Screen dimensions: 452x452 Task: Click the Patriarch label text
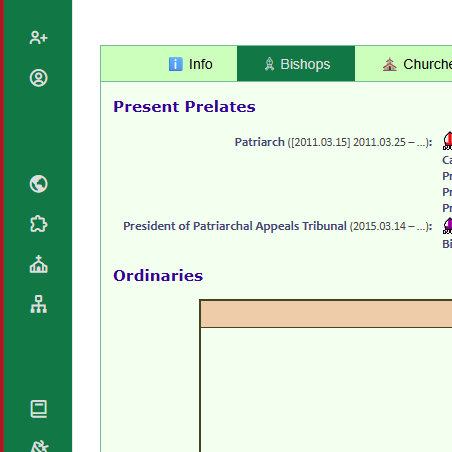point(260,142)
